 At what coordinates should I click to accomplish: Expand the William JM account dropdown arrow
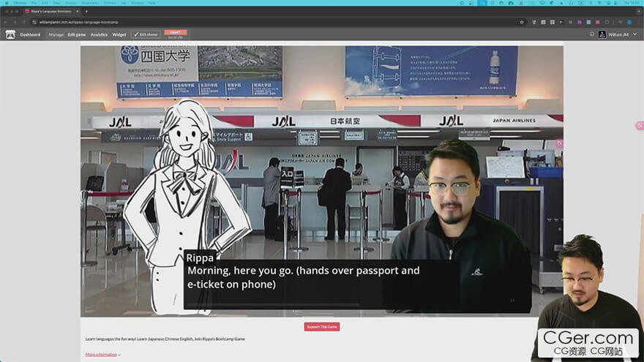pos(634,34)
